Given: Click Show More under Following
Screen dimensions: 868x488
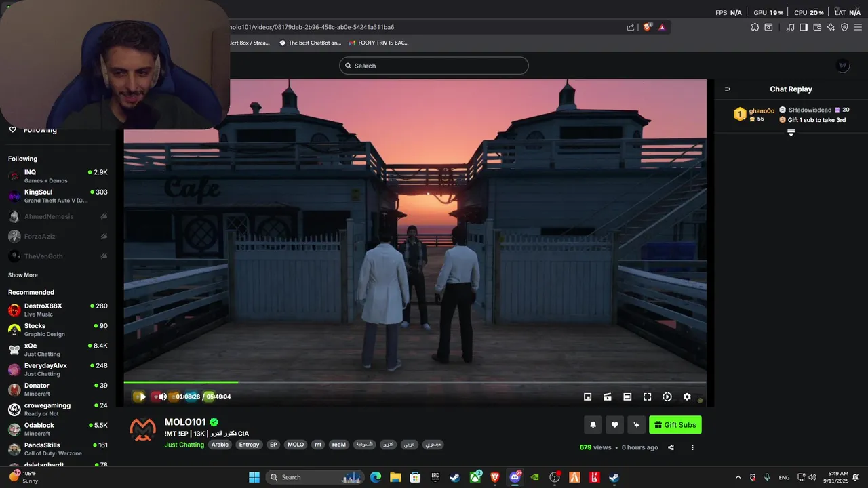Looking at the screenshot, I should click(x=23, y=275).
